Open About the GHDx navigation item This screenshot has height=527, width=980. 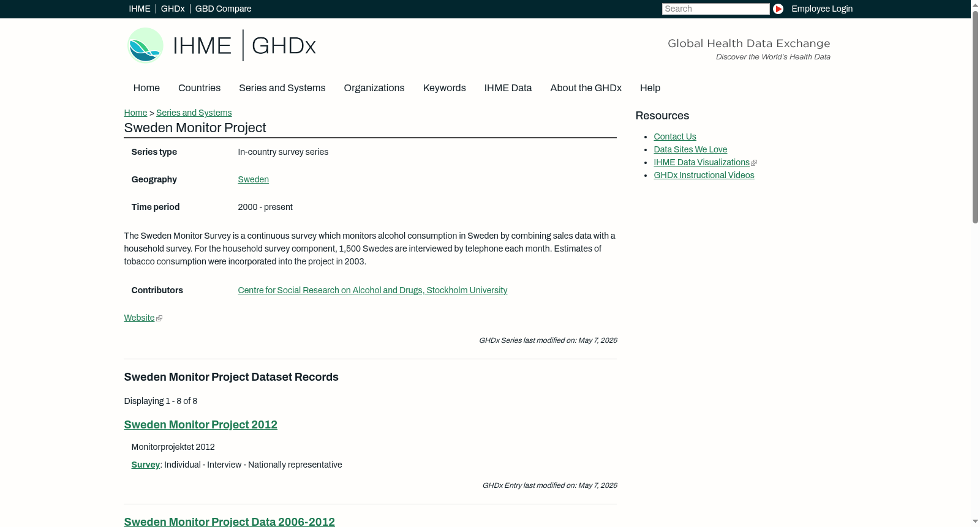[586, 88]
